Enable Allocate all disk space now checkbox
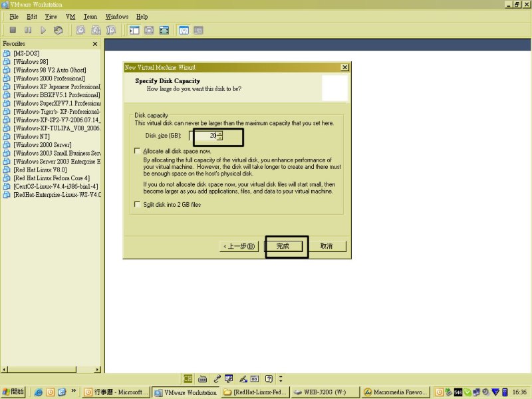This screenshot has width=532, height=399. tap(138, 151)
